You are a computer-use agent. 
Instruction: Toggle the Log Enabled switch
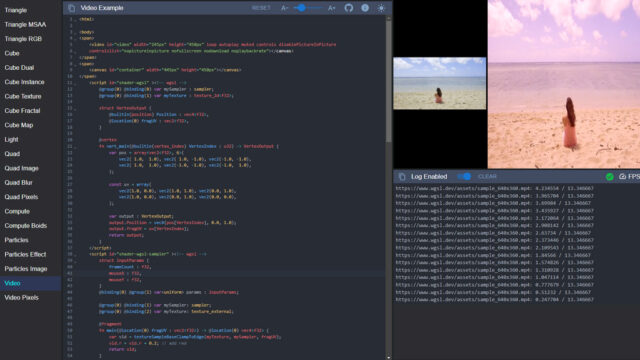[464, 176]
